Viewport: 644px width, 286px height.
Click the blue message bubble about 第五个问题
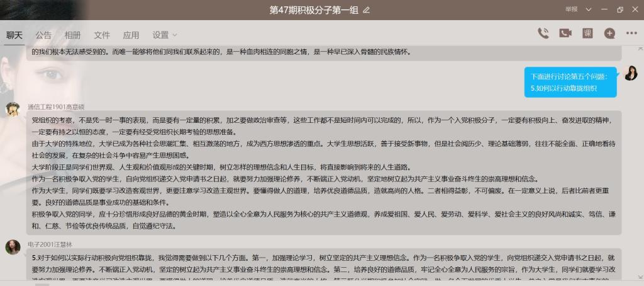(570, 82)
